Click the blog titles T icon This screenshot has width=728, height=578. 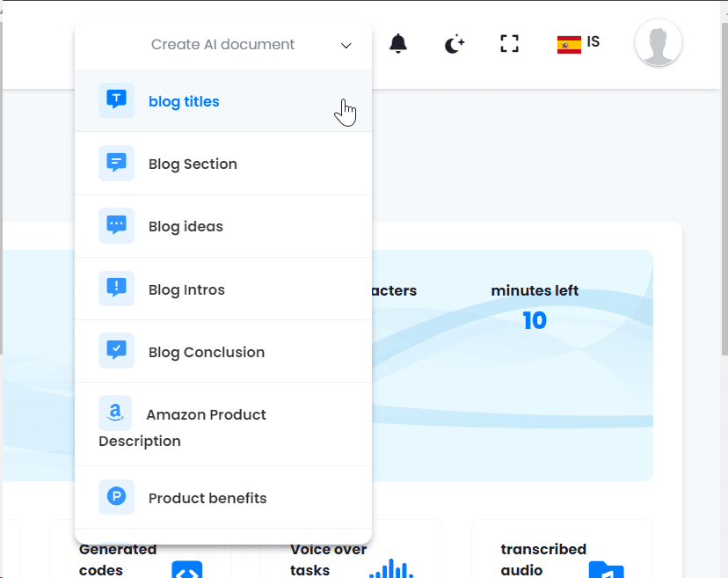116,100
